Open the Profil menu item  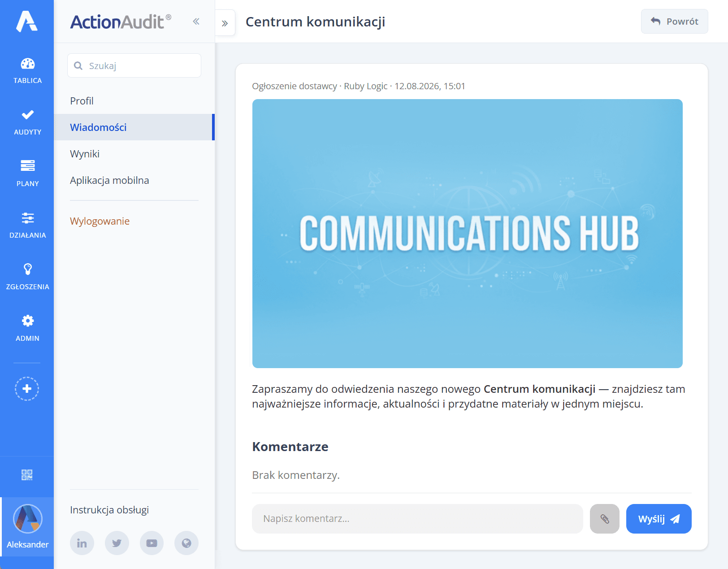coord(134,101)
